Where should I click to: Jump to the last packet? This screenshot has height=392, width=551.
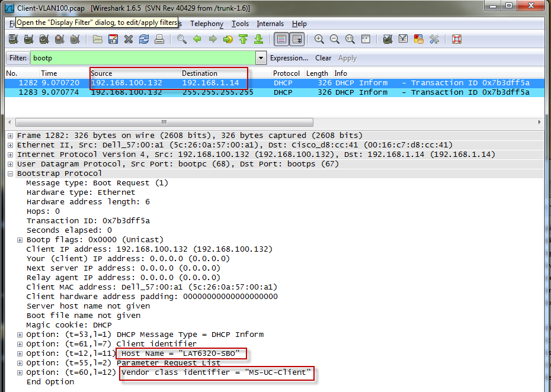[x=259, y=39]
